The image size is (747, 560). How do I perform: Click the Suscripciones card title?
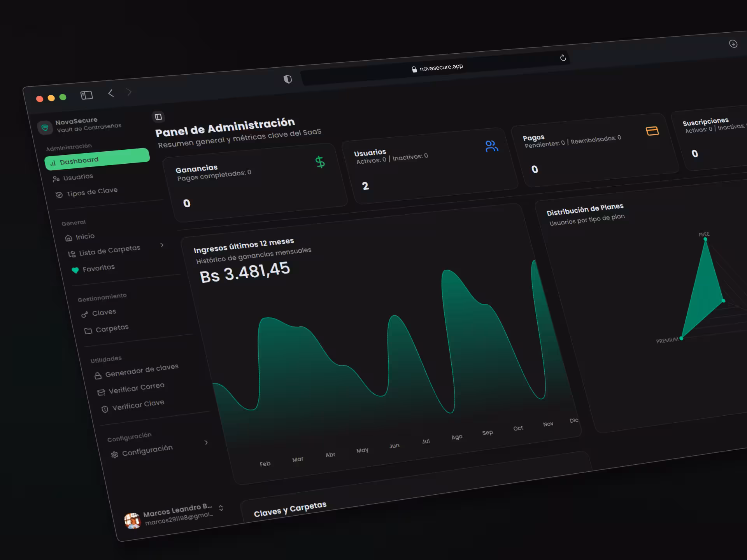pos(705,121)
